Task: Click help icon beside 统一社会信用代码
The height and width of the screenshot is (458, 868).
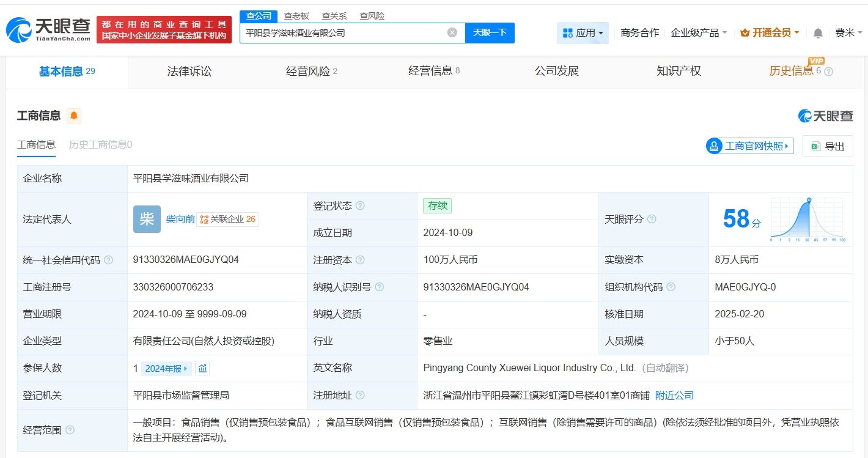Action: click(109, 260)
